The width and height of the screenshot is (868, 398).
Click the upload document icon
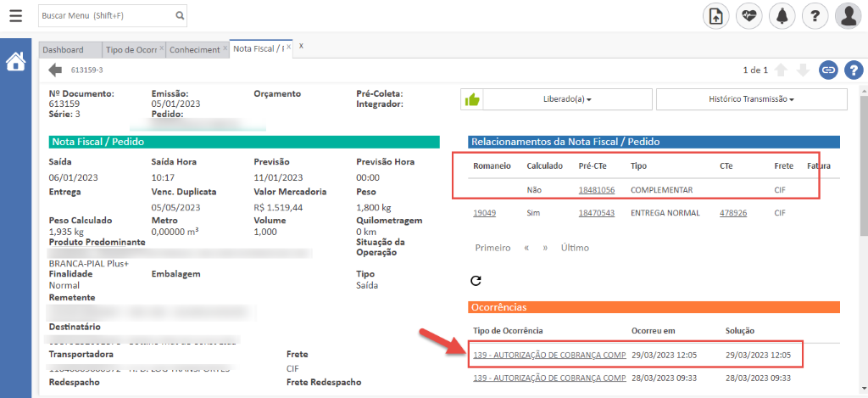pyautogui.click(x=716, y=15)
